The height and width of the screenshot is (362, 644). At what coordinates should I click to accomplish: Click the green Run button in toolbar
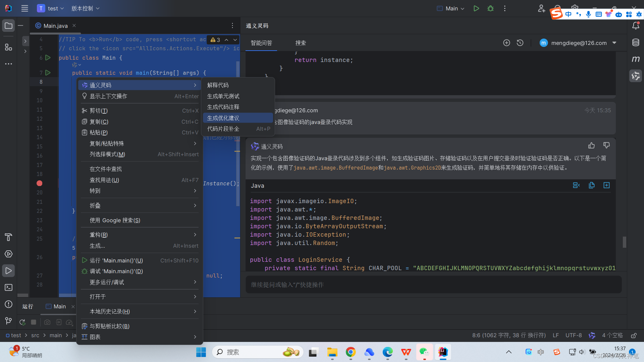pos(476,8)
